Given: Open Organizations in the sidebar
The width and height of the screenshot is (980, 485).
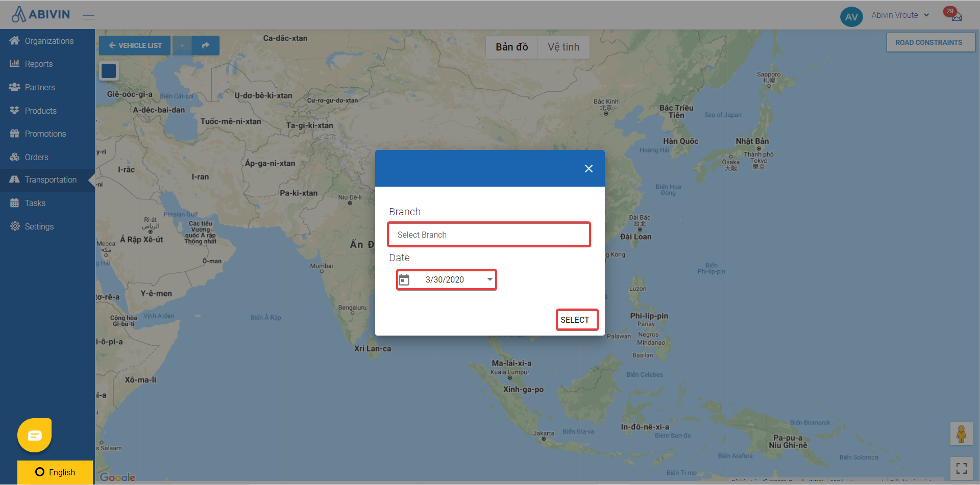Looking at the screenshot, I should (47, 41).
